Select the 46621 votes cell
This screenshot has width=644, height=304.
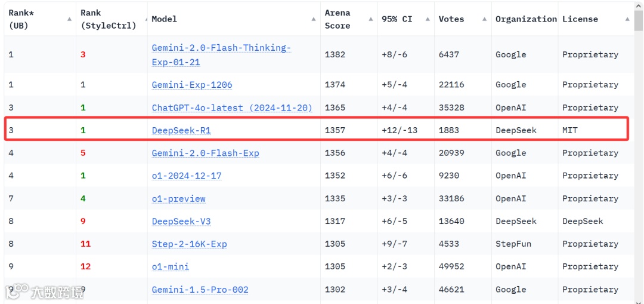(x=451, y=290)
